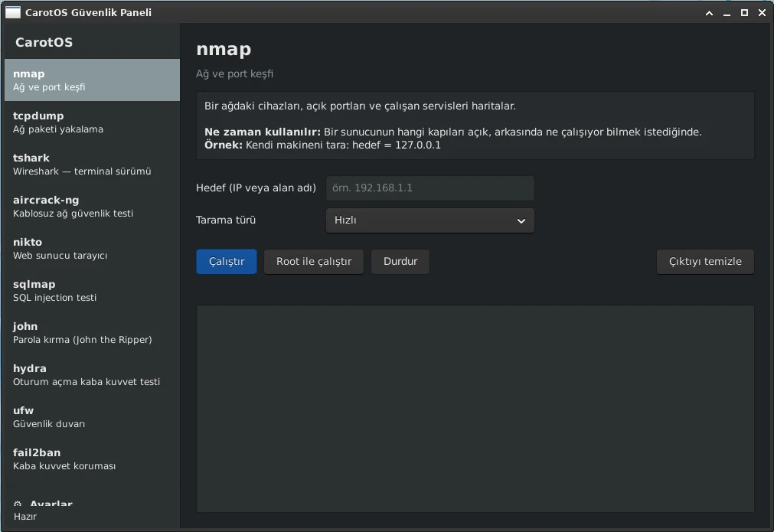This screenshot has width=774, height=532.
Task: Click the Örnek example line text
Action: (322, 145)
